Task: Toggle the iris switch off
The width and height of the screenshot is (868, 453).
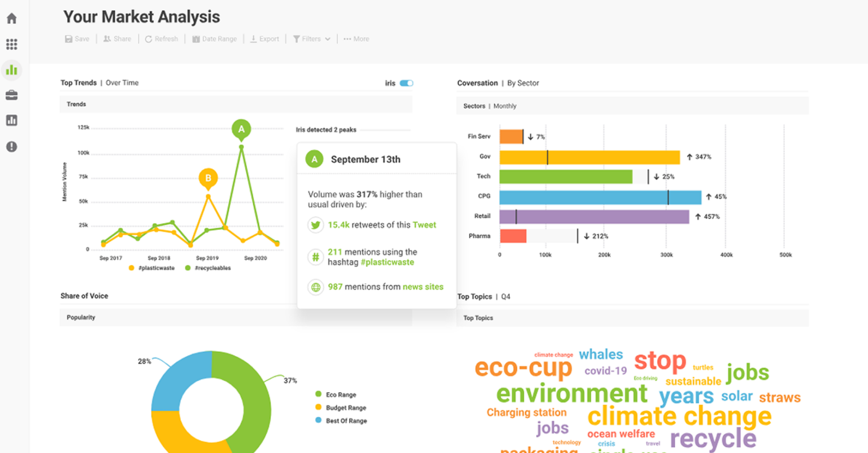Action: (x=406, y=83)
